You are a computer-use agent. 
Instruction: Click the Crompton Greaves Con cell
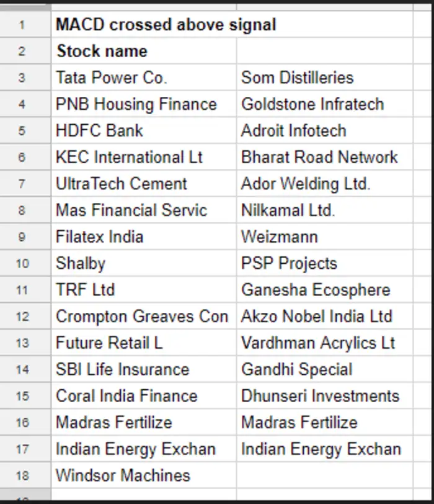tap(142, 317)
